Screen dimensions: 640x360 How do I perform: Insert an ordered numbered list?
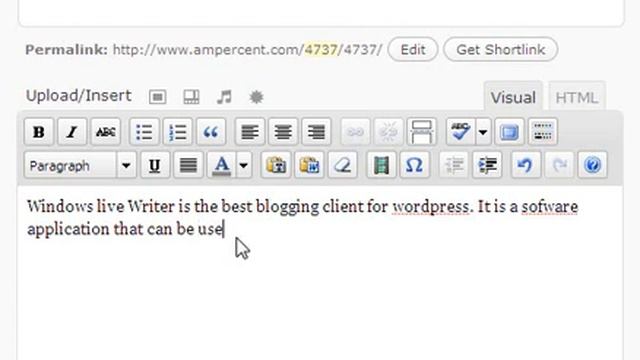(178, 132)
